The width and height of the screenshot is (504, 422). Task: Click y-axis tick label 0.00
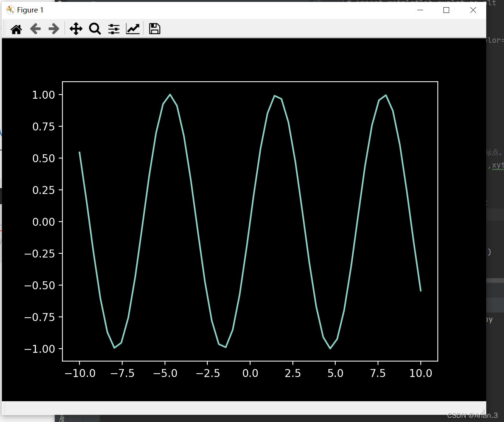(44, 222)
